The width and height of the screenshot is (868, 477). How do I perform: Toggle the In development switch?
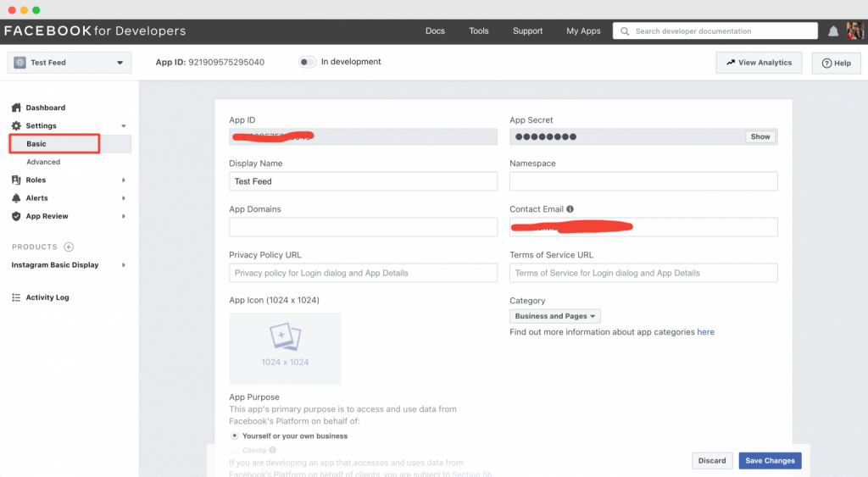tap(307, 62)
